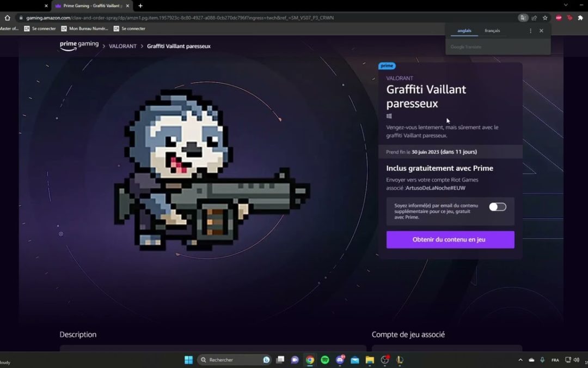Viewport: 588px width, 368px height.
Task: Open Mail app from taskbar
Action: (355, 360)
